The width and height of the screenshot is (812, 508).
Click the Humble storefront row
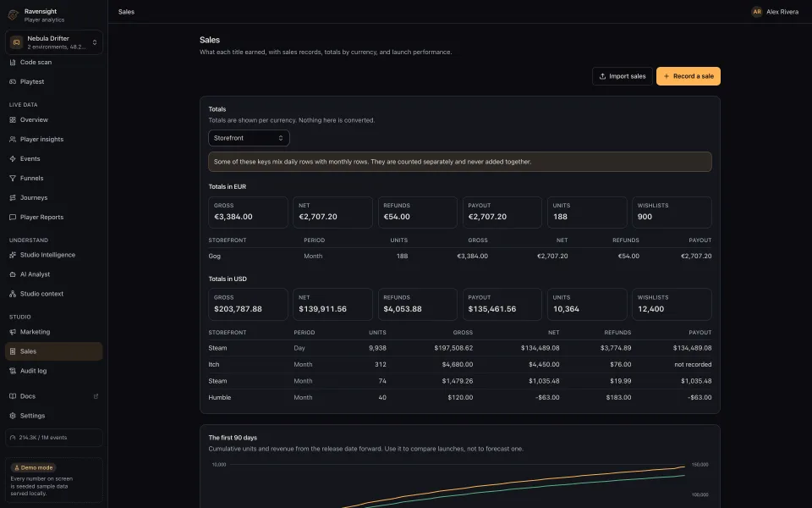[460, 398]
